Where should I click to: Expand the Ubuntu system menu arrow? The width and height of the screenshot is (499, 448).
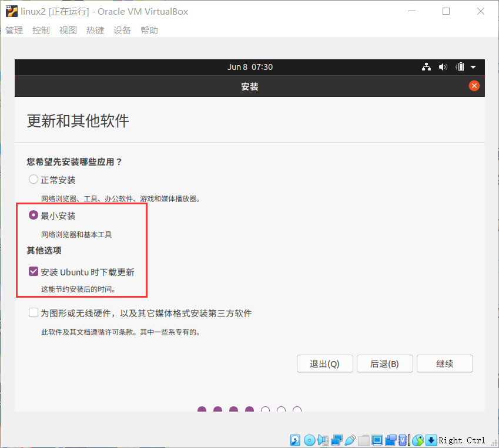[x=473, y=67]
